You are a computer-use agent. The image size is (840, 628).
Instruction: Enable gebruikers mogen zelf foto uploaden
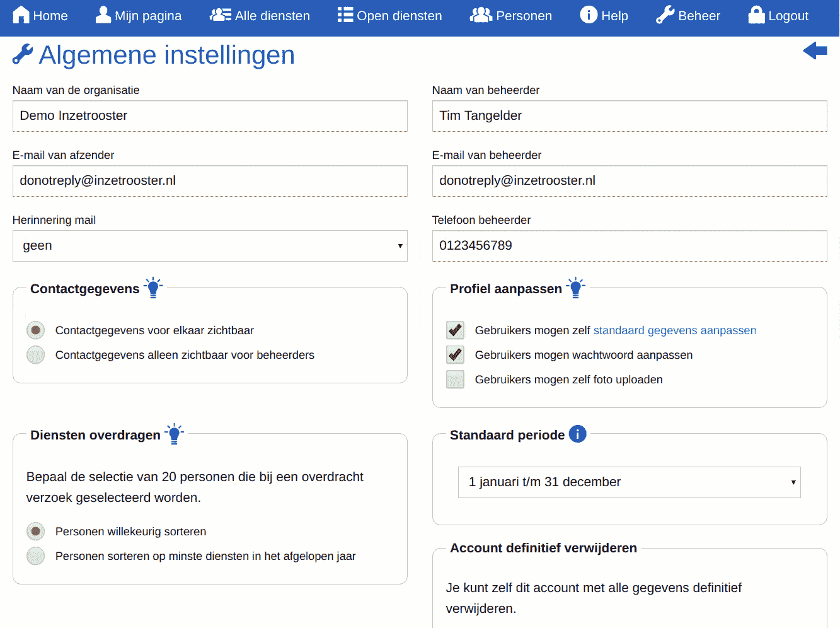click(454, 379)
